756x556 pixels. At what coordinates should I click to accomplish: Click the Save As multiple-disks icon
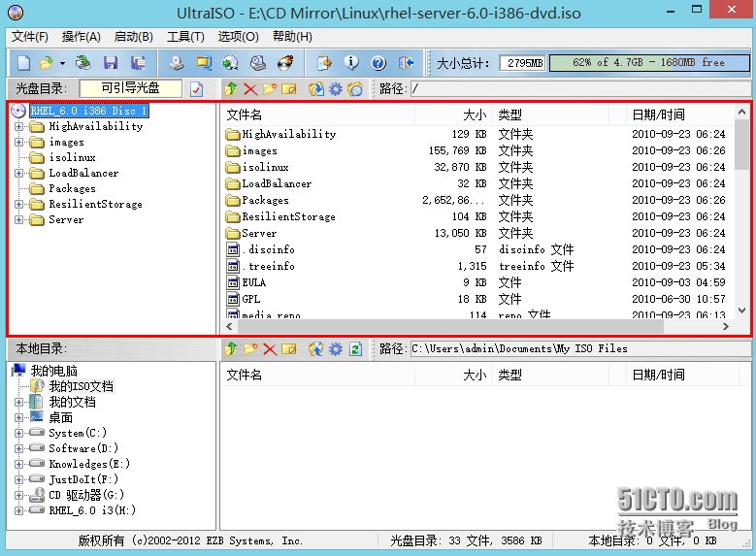tap(138, 63)
